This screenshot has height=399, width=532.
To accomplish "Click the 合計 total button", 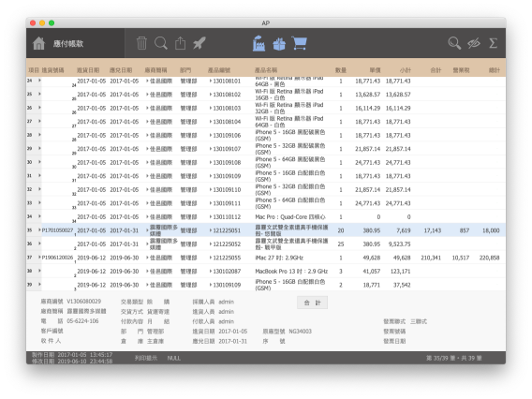I will (312, 303).
